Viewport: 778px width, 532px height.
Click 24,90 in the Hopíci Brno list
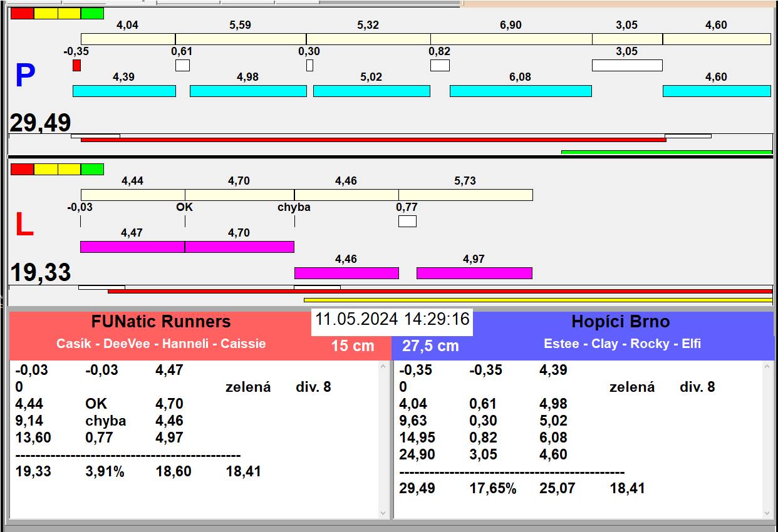(417, 454)
